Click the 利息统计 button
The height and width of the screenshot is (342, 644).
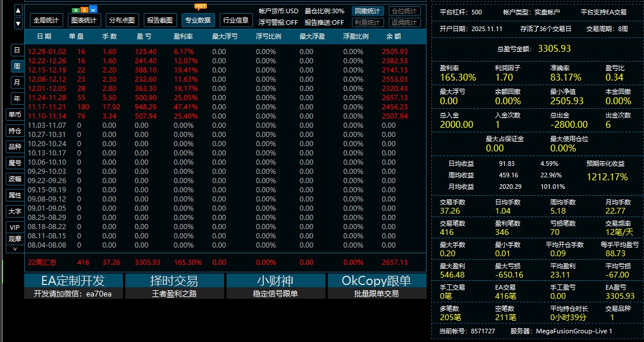coord(367,22)
